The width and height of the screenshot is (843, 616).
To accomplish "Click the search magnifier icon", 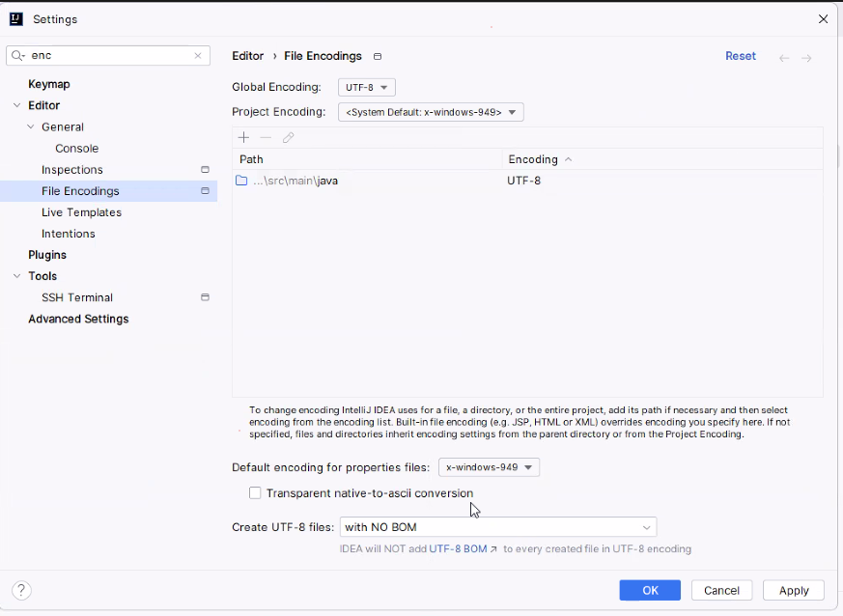I will 17,55.
